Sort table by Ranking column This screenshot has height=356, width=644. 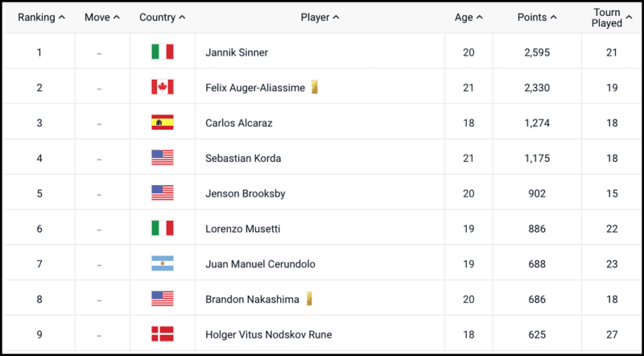tap(42, 17)
